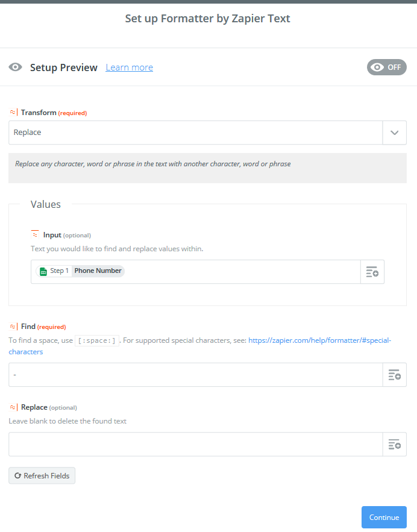Viewport: 417px width, 532px height.
Task: Select the Step 1 Phone Number pill
Action: pyautogui.click(x=80, y=271)
